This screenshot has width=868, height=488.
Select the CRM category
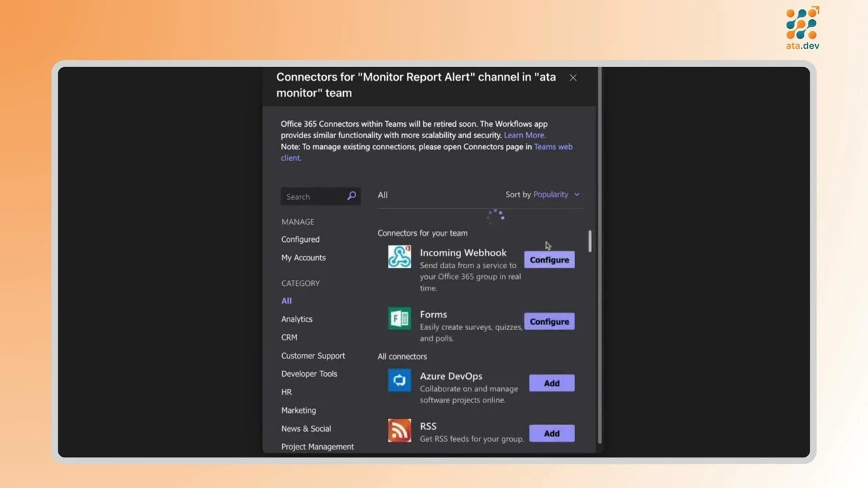point(289,337)
